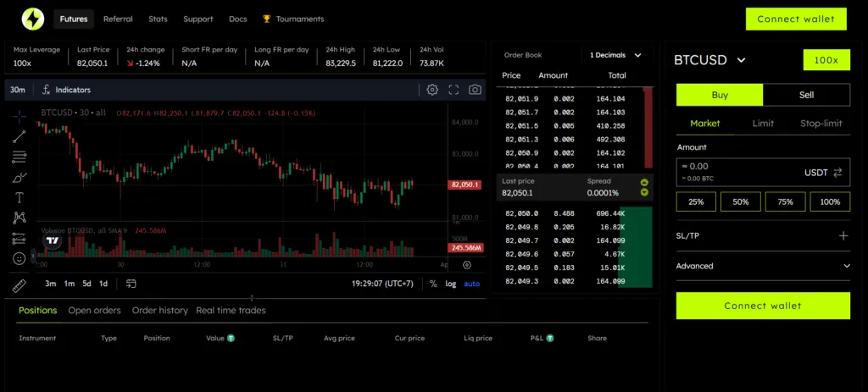Viewport: 868px width, 392px height.
Task: Set amount to 50% preset
Action: click(x=741, y=202)
